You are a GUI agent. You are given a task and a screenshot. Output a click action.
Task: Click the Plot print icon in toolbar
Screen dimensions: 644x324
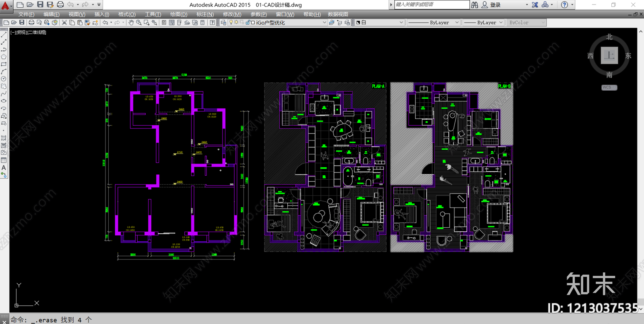(31, 23)
